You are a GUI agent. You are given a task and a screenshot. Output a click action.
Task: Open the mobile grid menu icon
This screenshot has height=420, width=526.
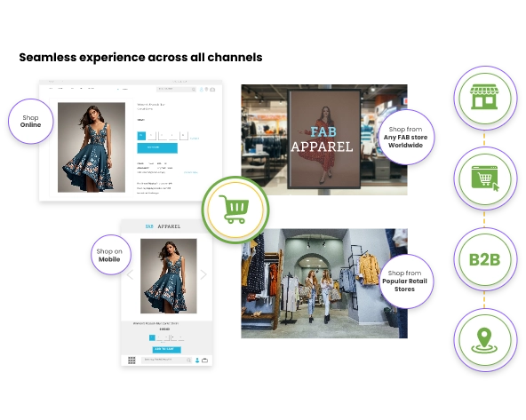[131, 361]
